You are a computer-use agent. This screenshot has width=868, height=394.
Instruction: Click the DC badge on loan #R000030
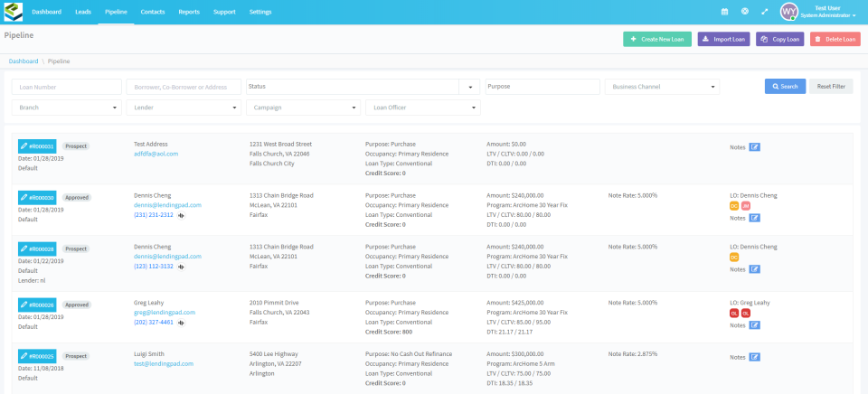click(x=734, y=206)
